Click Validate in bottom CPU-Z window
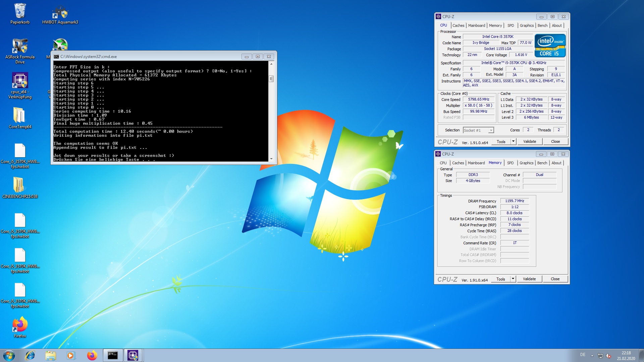 coord(529,279)
